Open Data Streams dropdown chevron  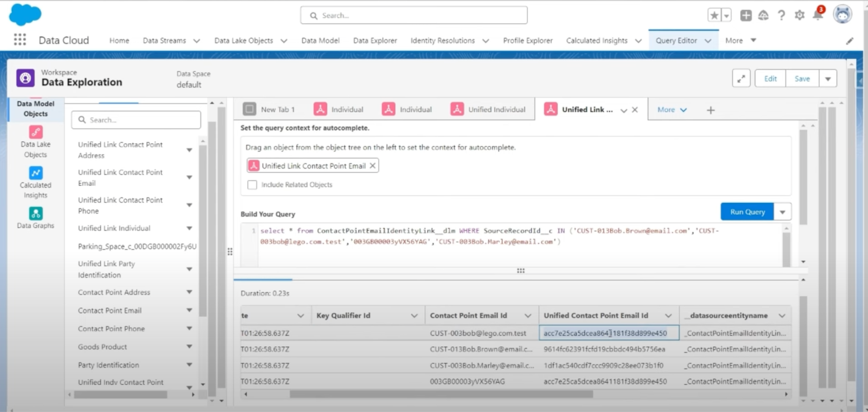tap(196, 41)
